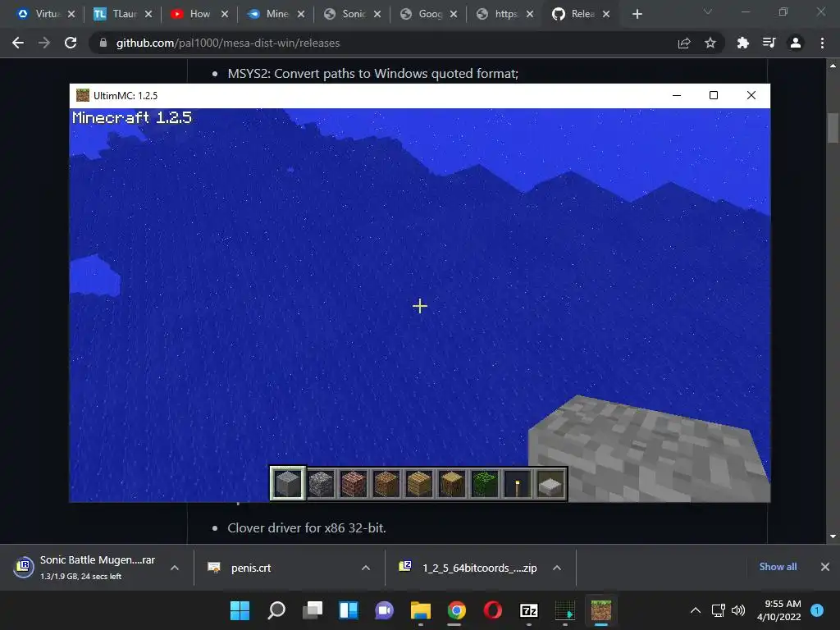Select the gravel-textured cobblestone hotbar slot
Image resolution: width=840 pixels, height=630 pixels.
321,484
